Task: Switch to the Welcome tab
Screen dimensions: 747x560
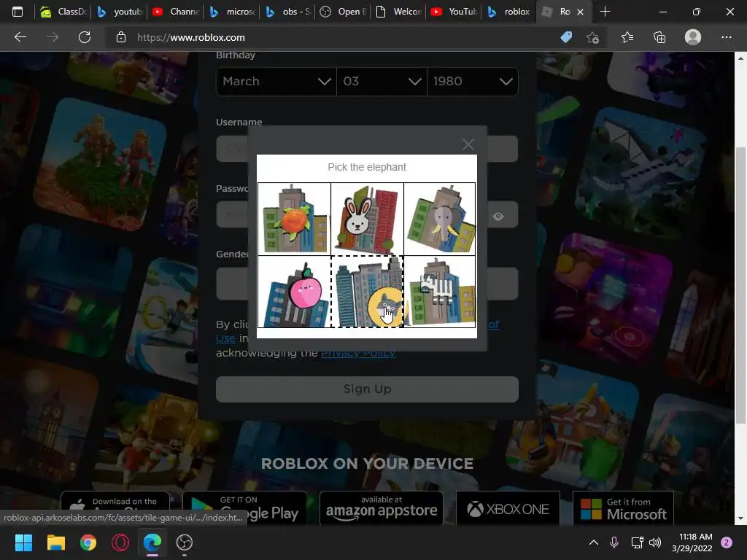Action: [400, 12]
